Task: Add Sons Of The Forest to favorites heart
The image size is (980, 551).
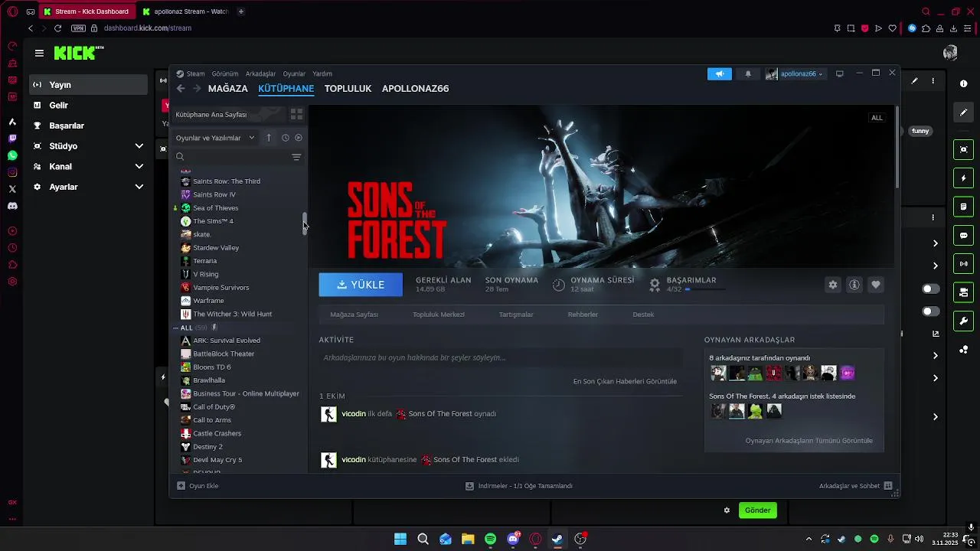Action: click(x=876, y=285)
